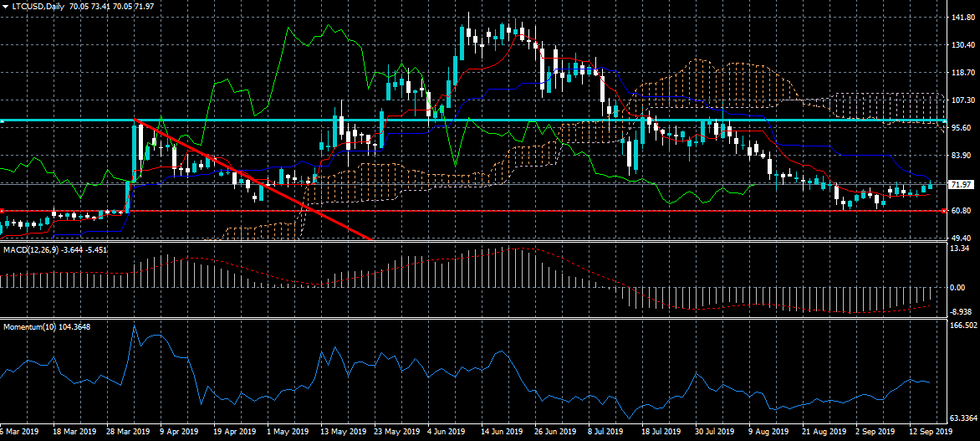Click the 141.80 price axis label
Screen dimensions: 980x441
coord(962,18)
